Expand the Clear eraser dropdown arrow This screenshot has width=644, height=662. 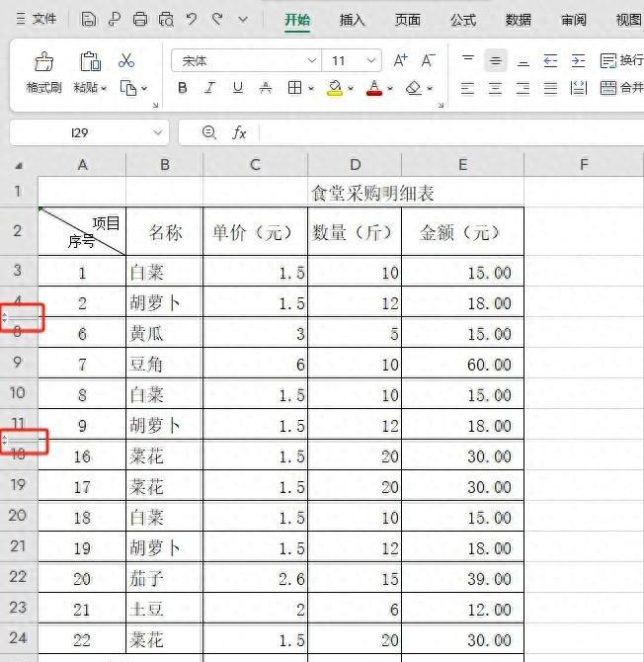tap(430, 88)
